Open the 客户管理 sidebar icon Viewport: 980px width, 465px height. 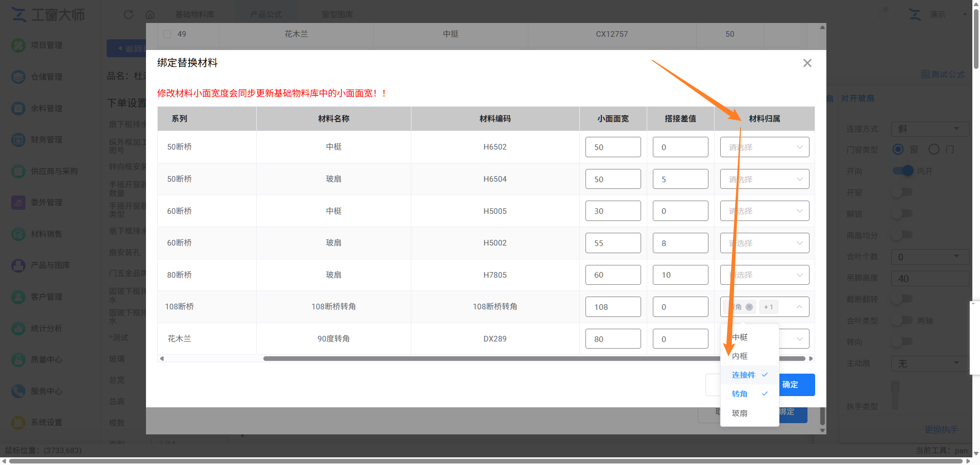[x=18, y=297]
